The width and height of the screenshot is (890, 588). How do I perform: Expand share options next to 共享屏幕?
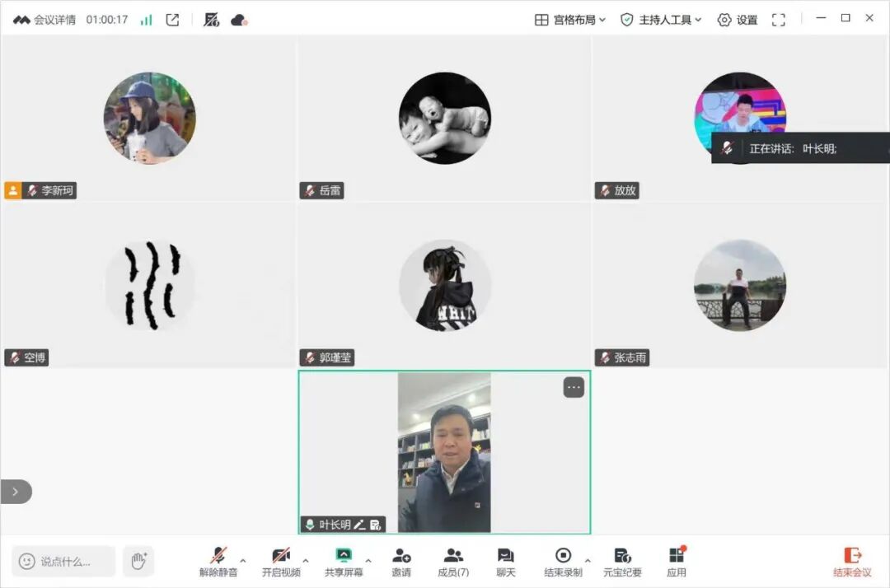pos(368,560)
